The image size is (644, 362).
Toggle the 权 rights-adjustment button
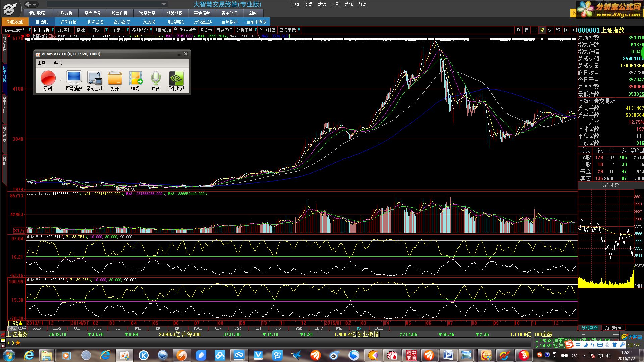click(x=542, y=30)
